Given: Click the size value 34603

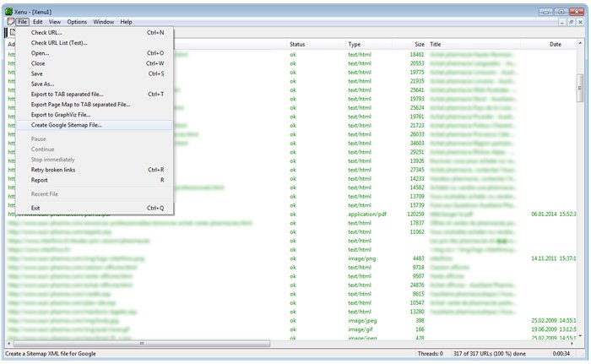Looking at the screenshot, I should click(417, 144).
